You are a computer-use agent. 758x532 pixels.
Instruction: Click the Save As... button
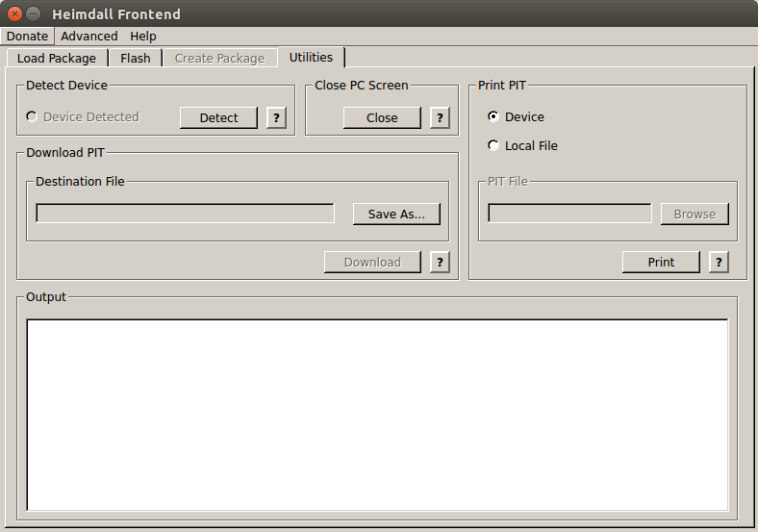[x=396, y=214]
